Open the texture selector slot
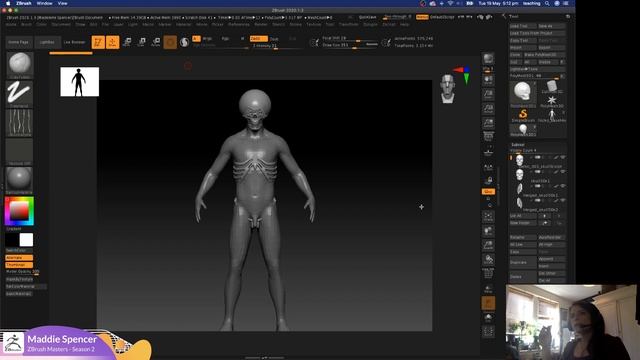Viewport: 640px width, 360px height. pos(19,151)
